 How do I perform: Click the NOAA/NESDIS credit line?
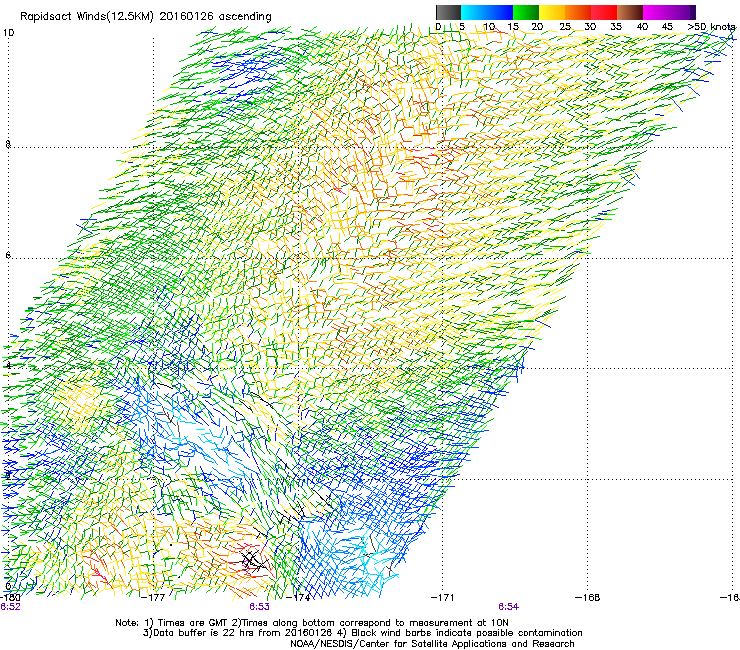click(432, 644)
